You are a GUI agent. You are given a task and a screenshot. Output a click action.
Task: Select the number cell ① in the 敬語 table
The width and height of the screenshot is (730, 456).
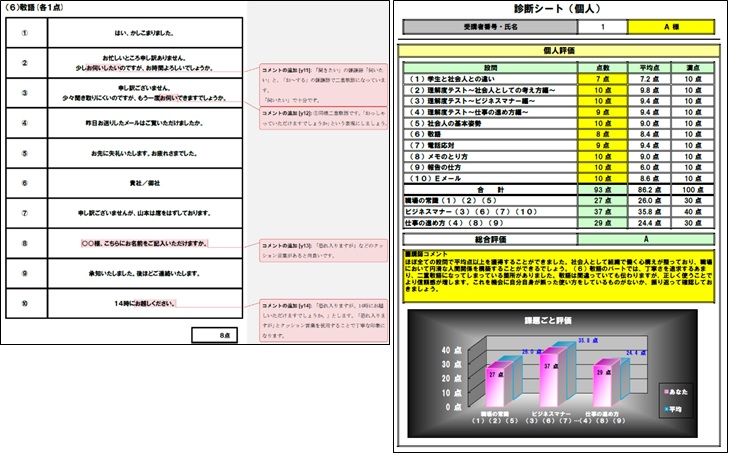coord(27,33)
